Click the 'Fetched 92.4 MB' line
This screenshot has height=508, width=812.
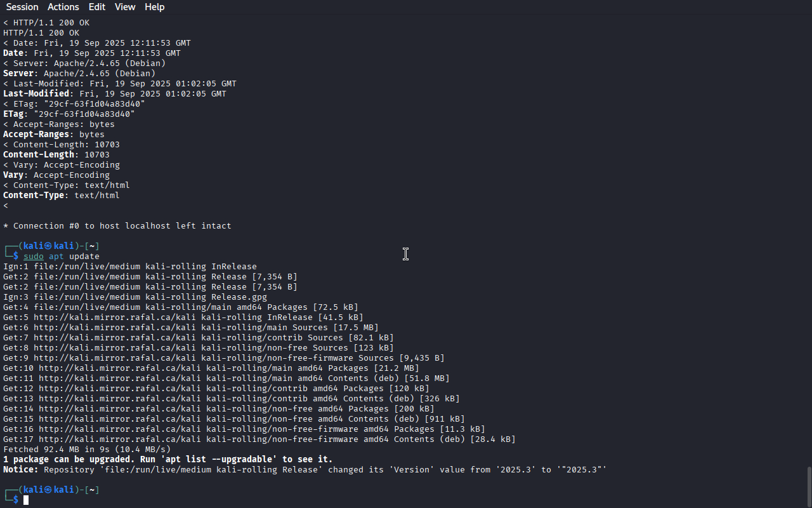87,450
